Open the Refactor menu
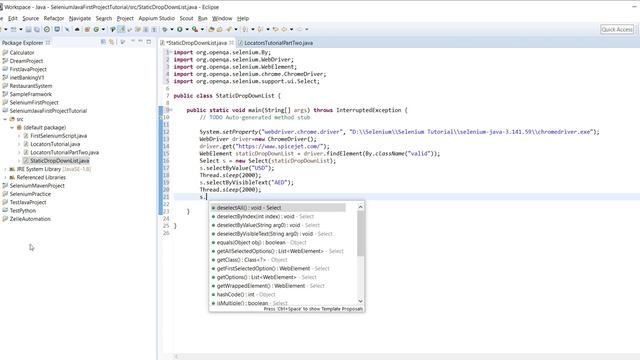The image size is (640, 360). tap(54, 18)
